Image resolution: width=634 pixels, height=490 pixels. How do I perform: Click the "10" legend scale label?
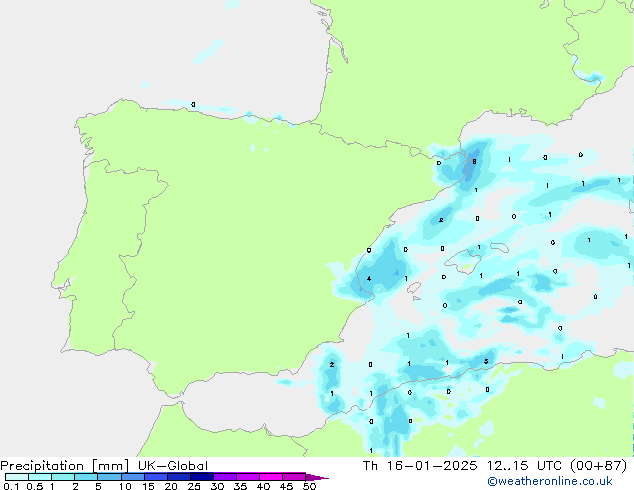click(125, 486)
